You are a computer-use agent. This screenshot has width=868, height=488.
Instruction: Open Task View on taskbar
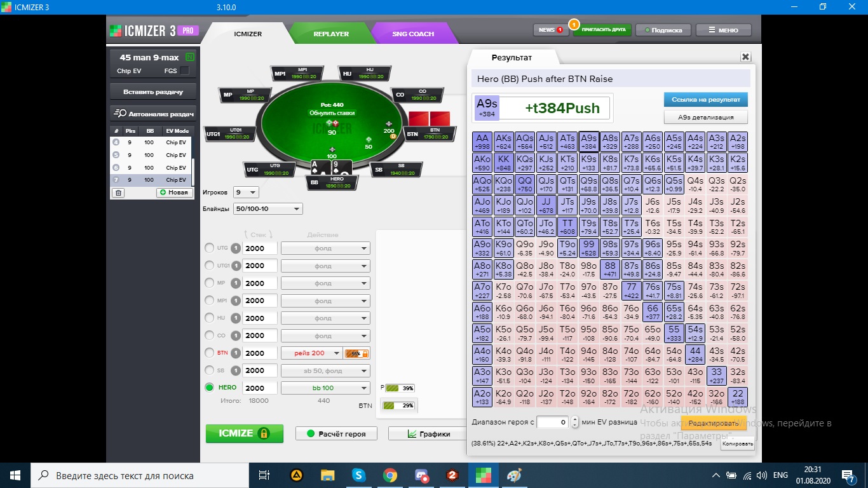point(264,475)
